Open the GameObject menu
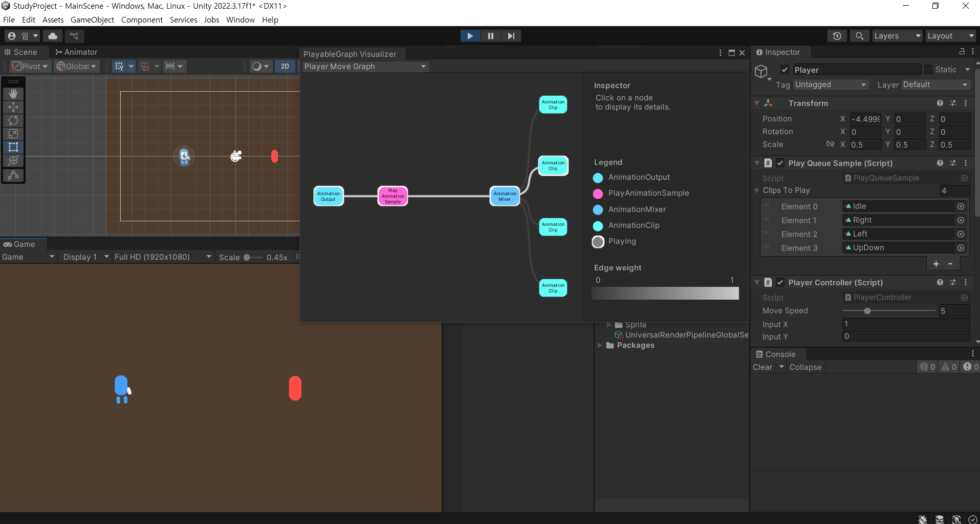The height and width of the screenshot is (524, 980). (x=92, y=19)
